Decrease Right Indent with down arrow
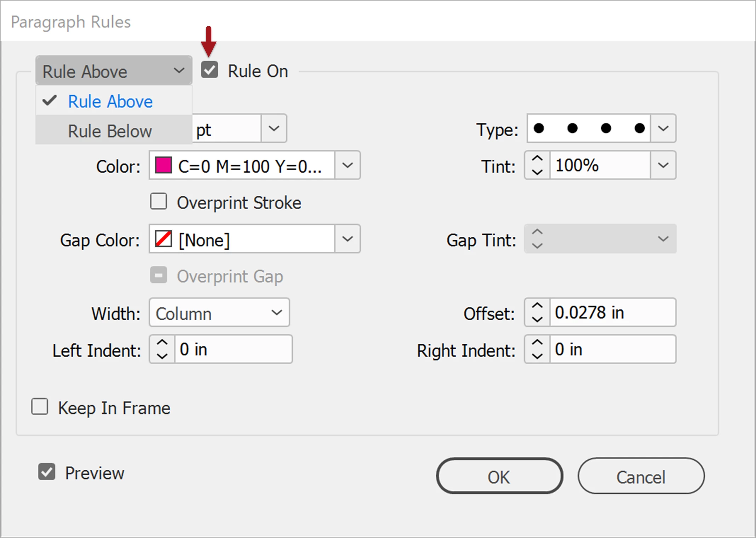The height and width of the screenshot is (538, 756). pos(537,356)
